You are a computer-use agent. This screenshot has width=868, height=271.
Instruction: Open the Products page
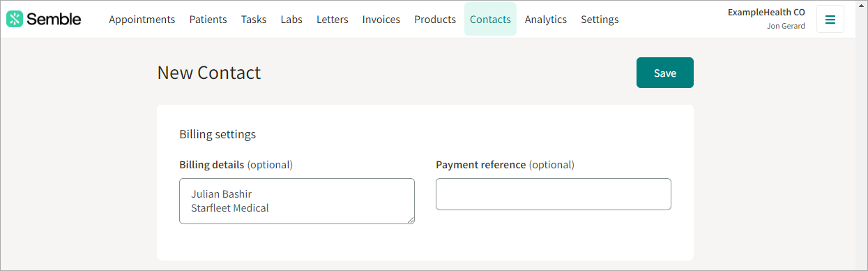435,20
